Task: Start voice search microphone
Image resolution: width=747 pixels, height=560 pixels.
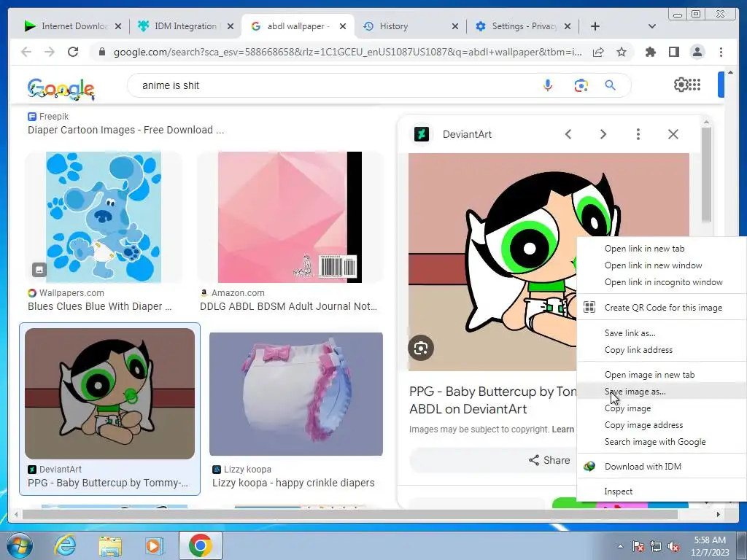Action: 548,85
